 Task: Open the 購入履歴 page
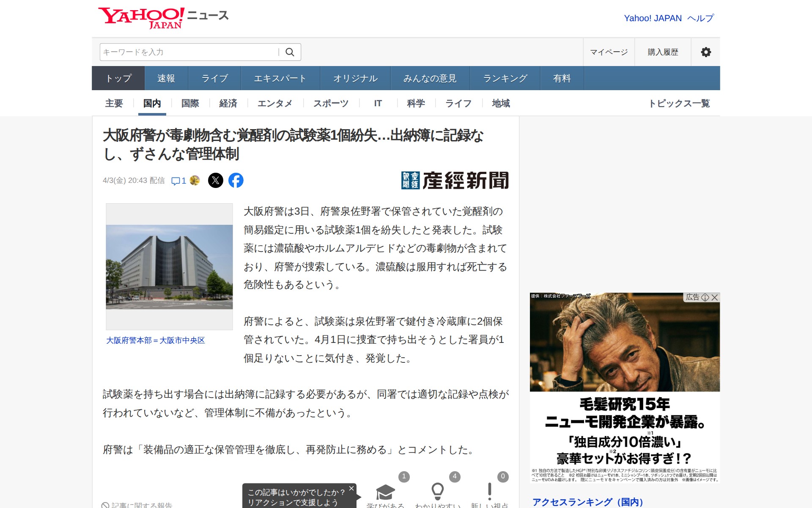663,52
